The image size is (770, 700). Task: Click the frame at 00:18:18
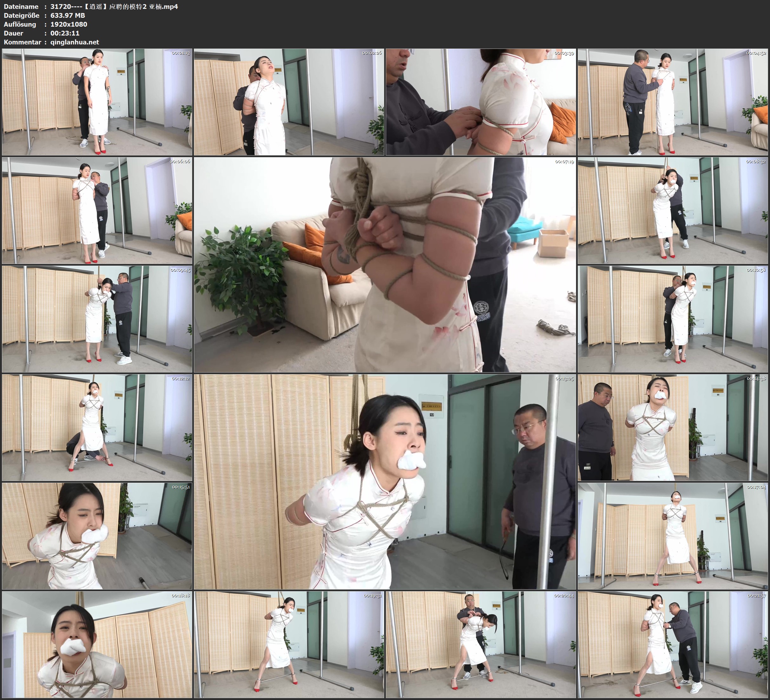click(x=97, y=644)
